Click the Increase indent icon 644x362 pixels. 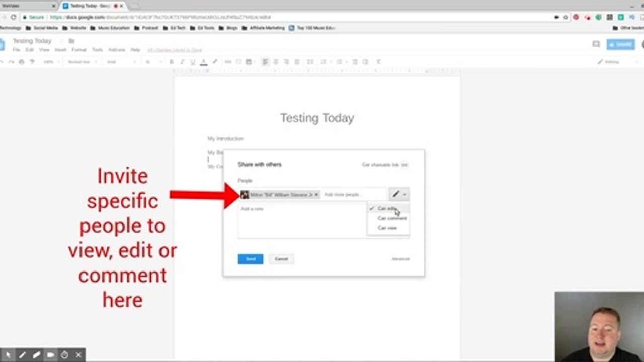(365, 62)
